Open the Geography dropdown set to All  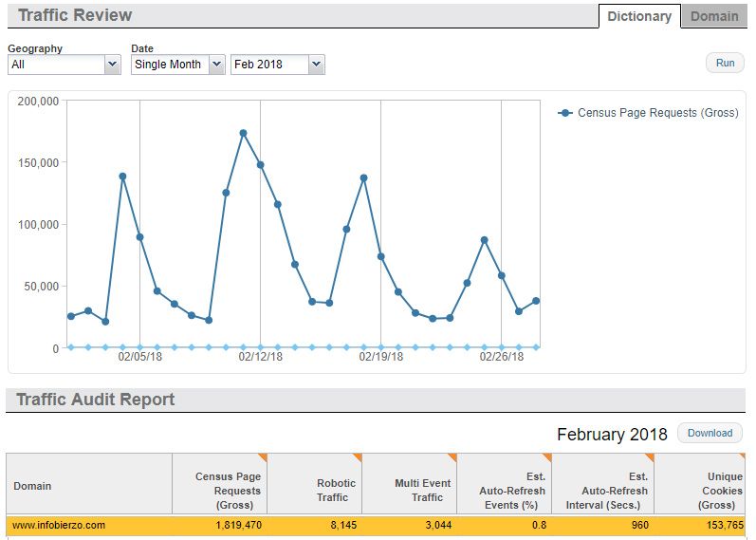tap(64, 65)
